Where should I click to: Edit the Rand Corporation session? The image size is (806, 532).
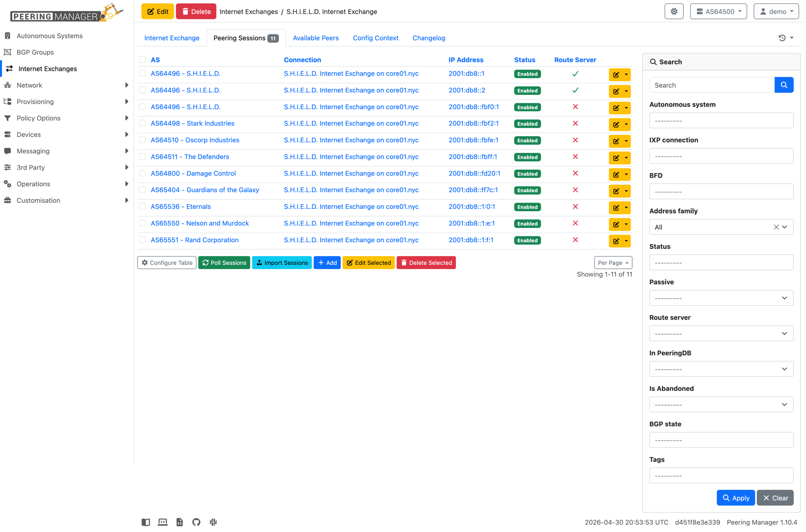[x=615, y=241]
